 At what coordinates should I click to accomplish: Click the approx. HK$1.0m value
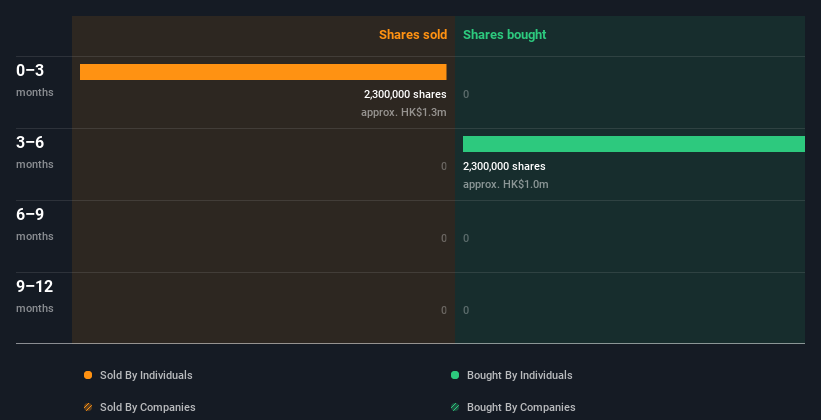(x=506, y=185)
